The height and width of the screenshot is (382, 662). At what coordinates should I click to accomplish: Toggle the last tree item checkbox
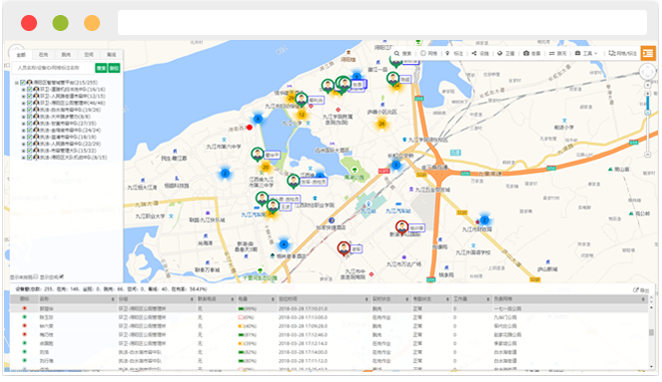(30, 157)
